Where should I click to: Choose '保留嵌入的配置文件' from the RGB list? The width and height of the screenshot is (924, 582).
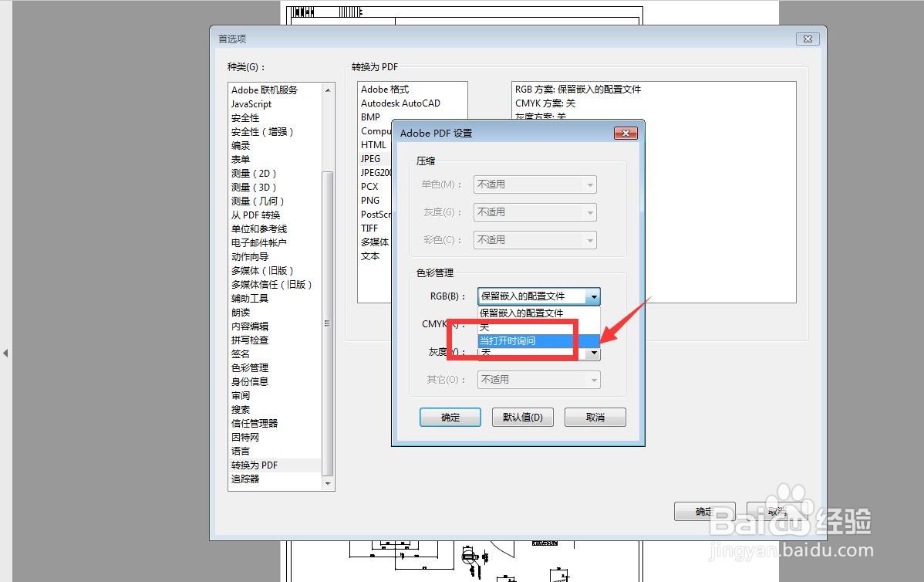pos(538,313)
